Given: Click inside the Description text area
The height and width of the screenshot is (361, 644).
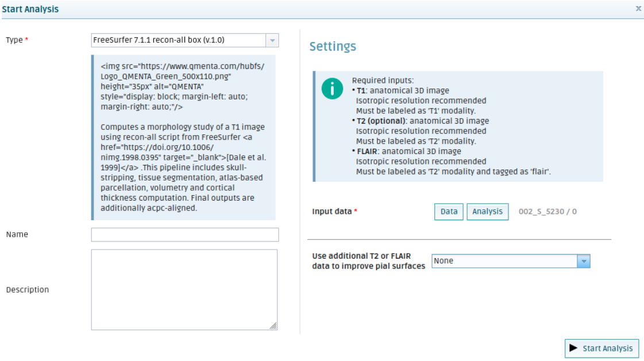Looking at the screenshot, I should tap(184, 289).
